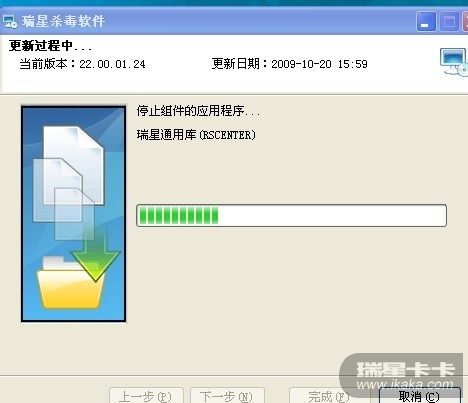This screenshot has height=403, width=468.
Task: Click the 瑞星通用库 (RSCENTER) status line
Action: tap(196, 135)
